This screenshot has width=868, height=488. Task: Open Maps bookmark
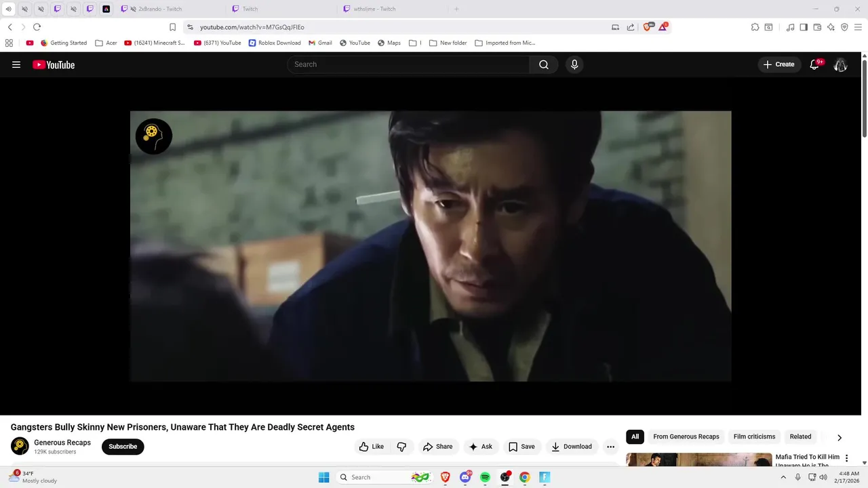point(389,43)
